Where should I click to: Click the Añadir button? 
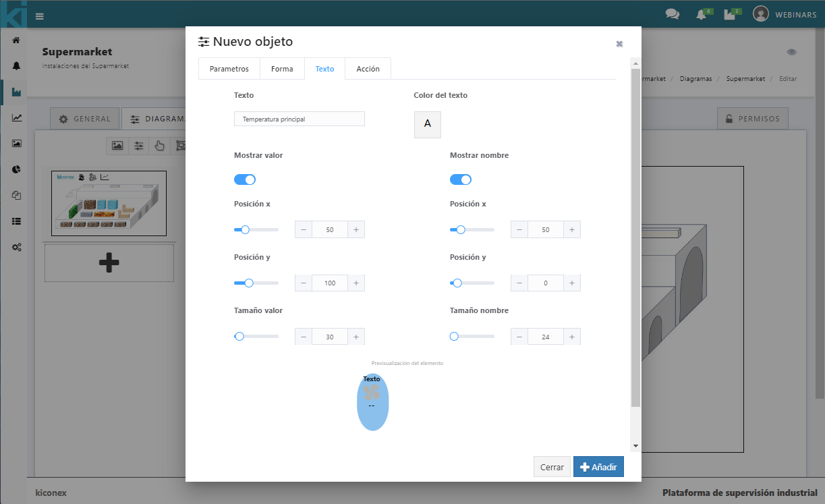598,467
